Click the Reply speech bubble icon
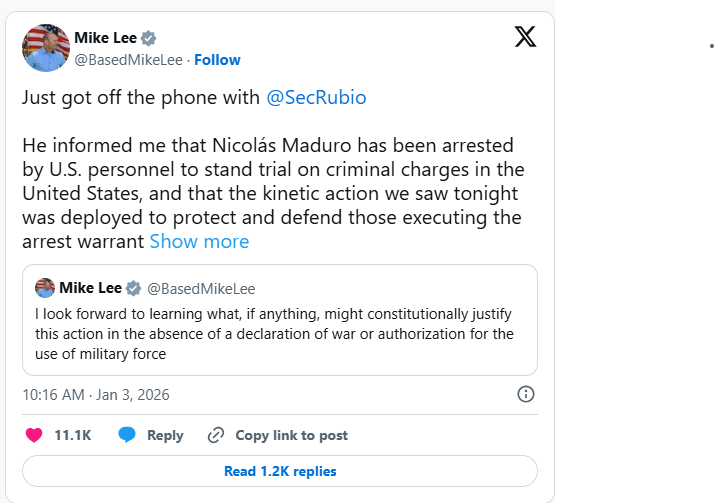This screenshot has width=715, height=503. 127,435
